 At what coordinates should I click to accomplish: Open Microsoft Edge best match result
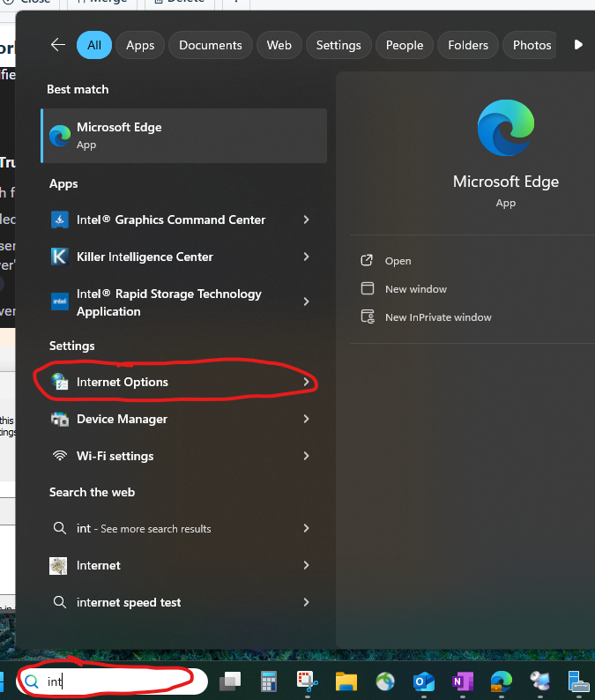tap(184, 136)
